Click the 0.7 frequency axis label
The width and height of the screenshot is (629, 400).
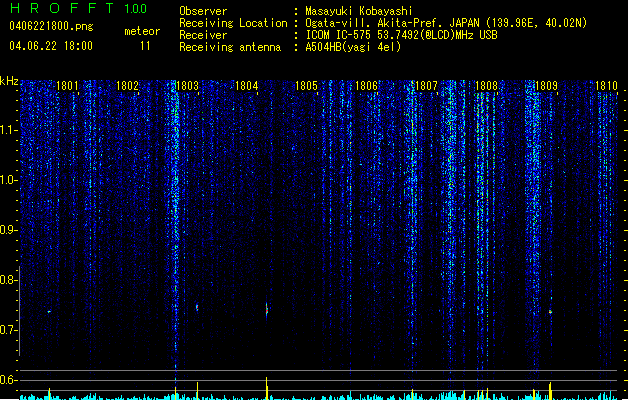click(x=8, y=330)
